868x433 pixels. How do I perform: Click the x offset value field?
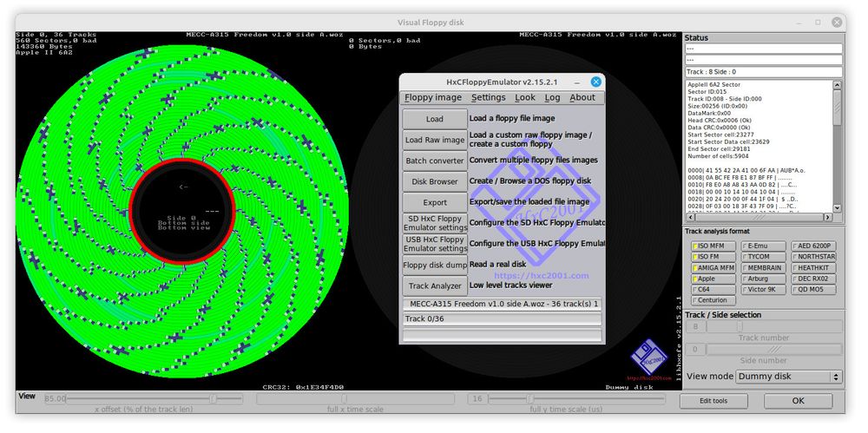tap(54, 399)
